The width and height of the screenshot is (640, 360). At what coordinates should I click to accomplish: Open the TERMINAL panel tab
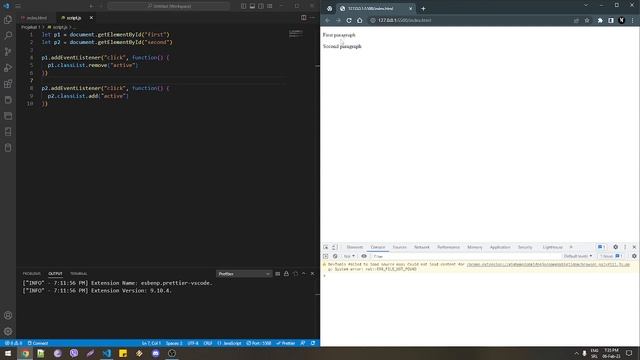(78, 273)
